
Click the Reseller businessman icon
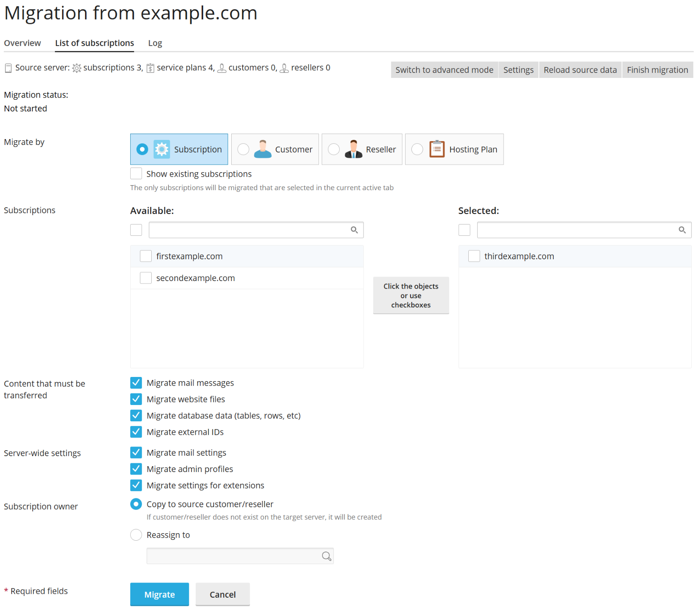353,150
